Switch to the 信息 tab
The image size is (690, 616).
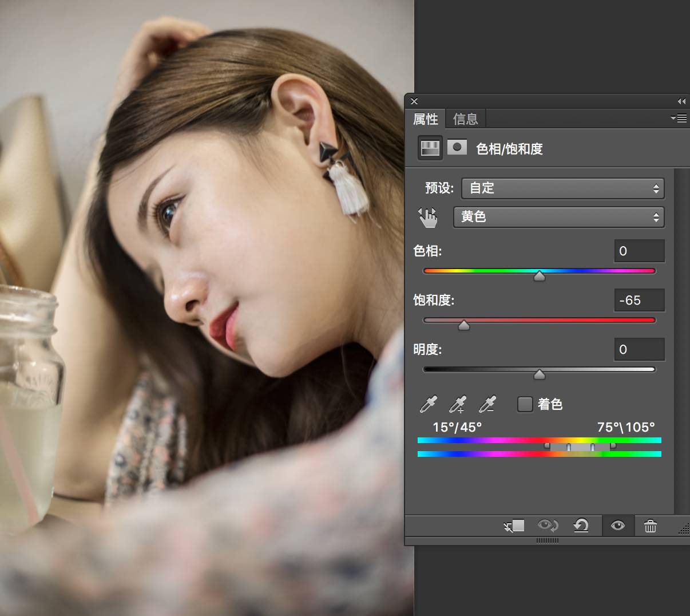[x=465, y=119]
